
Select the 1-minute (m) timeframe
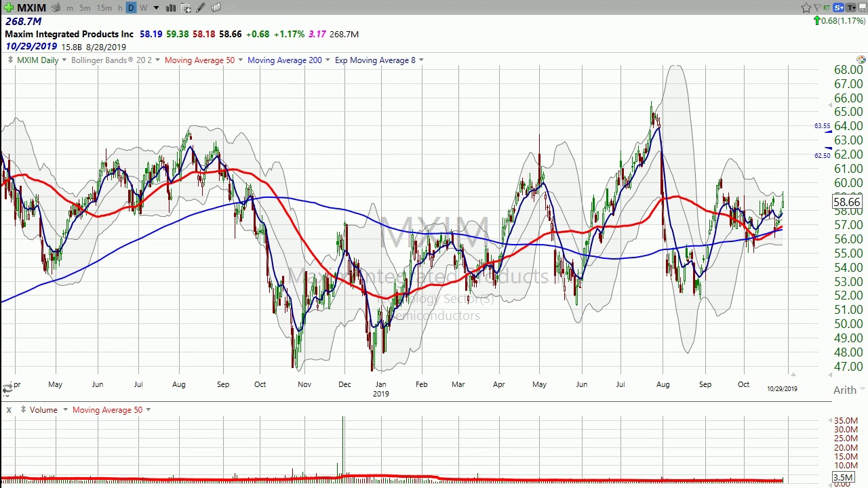[x=70, y=7]
